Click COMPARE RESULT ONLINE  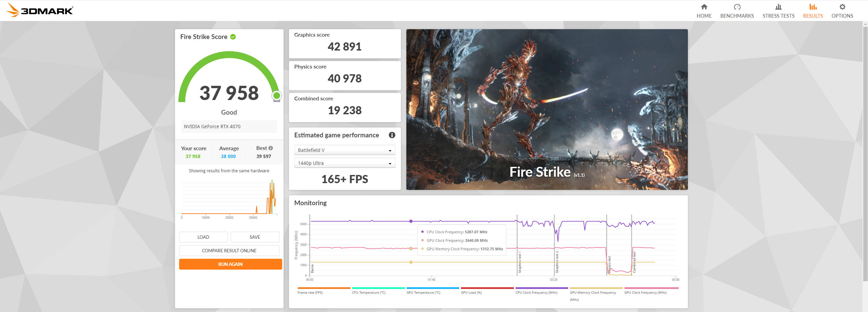229,250
